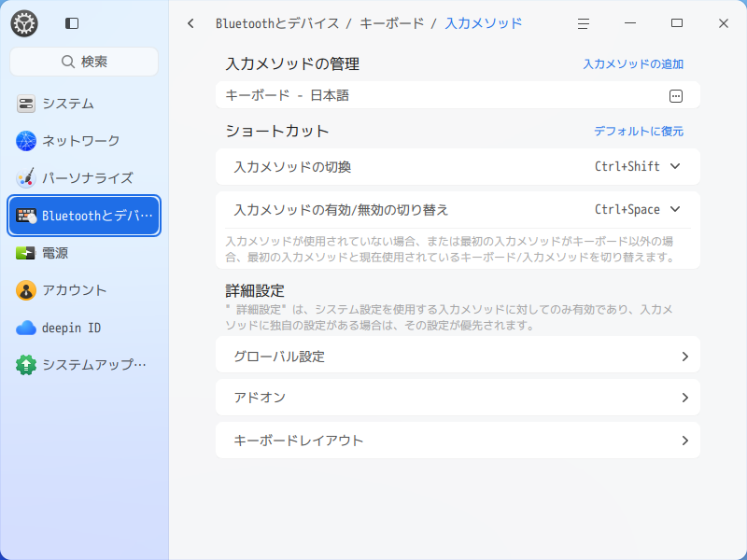Click the キーボードレイアウト label
The height and width of the screenshot is (560, 747).
click(x=299, y=441)
